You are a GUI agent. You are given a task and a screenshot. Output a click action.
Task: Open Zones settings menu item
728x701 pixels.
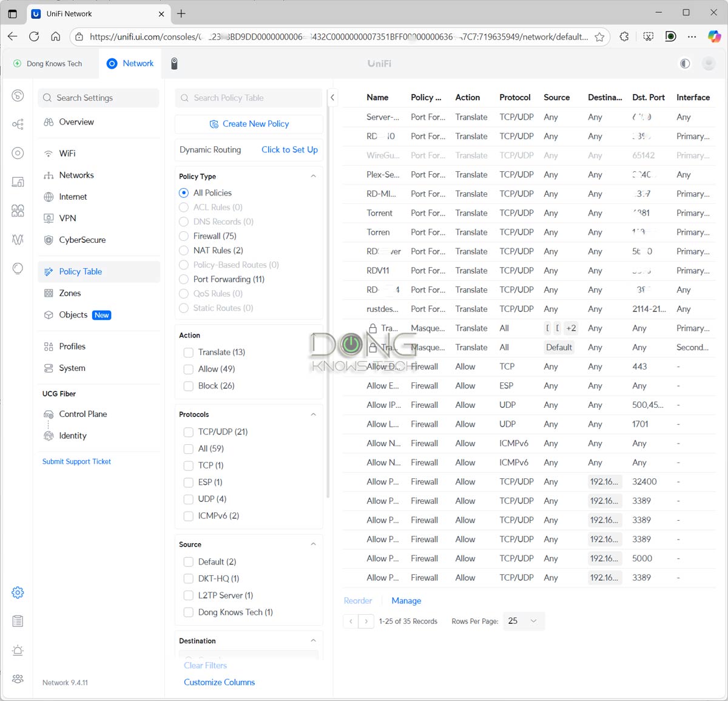(98, 293)
